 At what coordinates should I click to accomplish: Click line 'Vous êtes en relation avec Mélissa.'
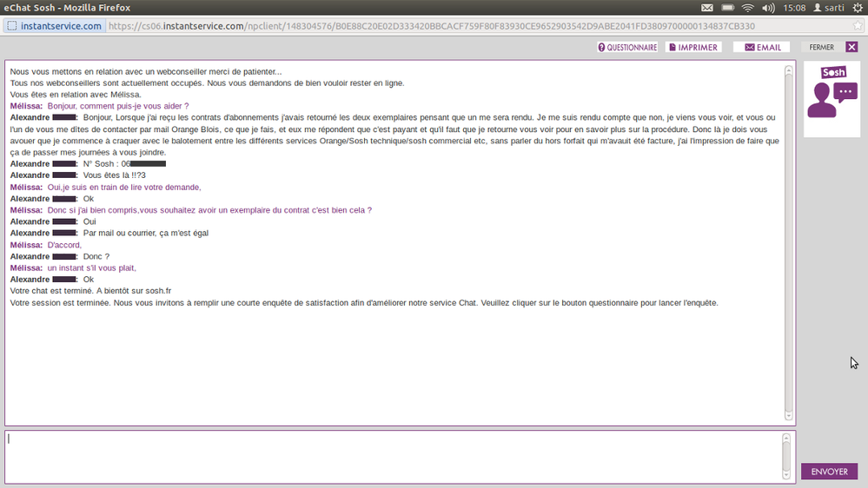pos(76,95)
